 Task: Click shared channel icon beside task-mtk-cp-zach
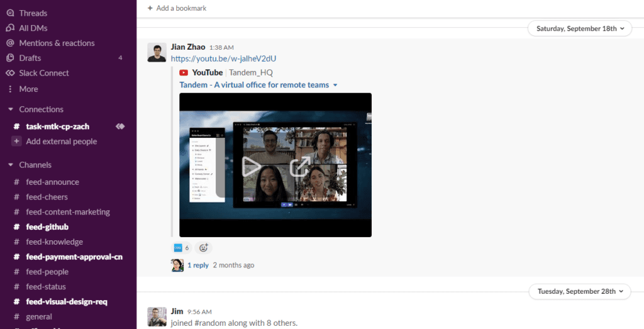(120, 126)
